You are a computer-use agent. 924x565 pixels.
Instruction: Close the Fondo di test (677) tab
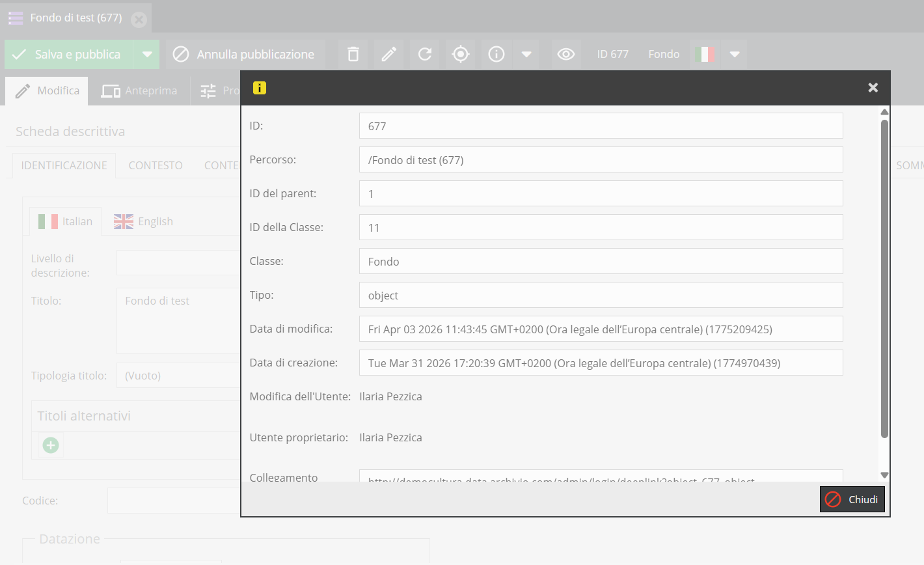pos(139,19)
